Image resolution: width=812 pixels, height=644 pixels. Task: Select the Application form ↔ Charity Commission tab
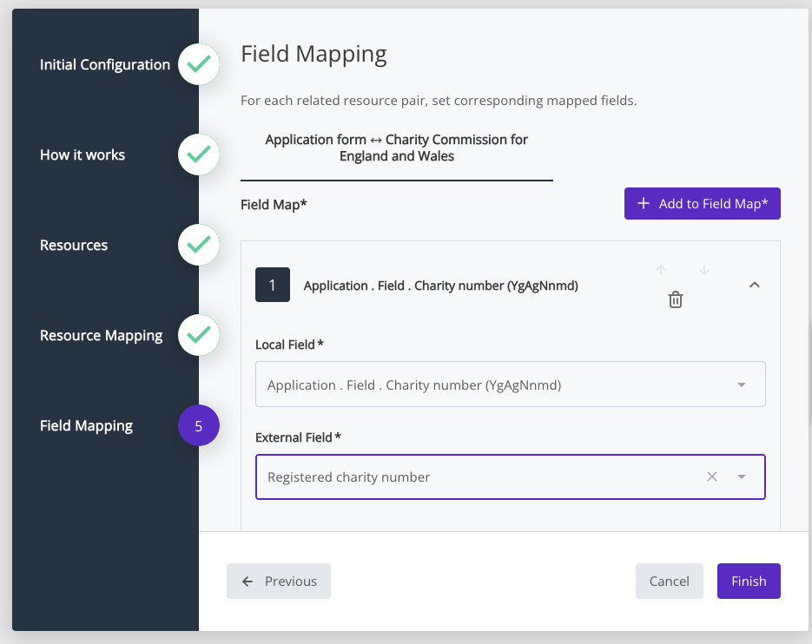397,148
